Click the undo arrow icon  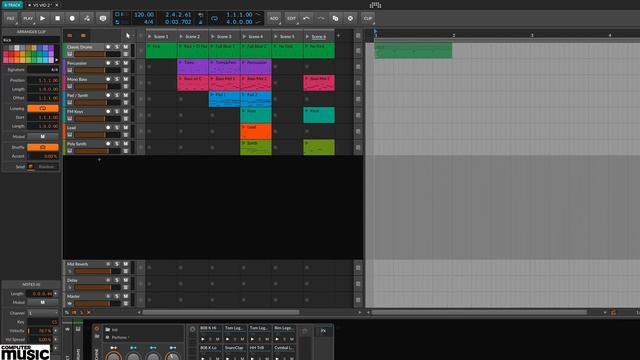point(306,18)
